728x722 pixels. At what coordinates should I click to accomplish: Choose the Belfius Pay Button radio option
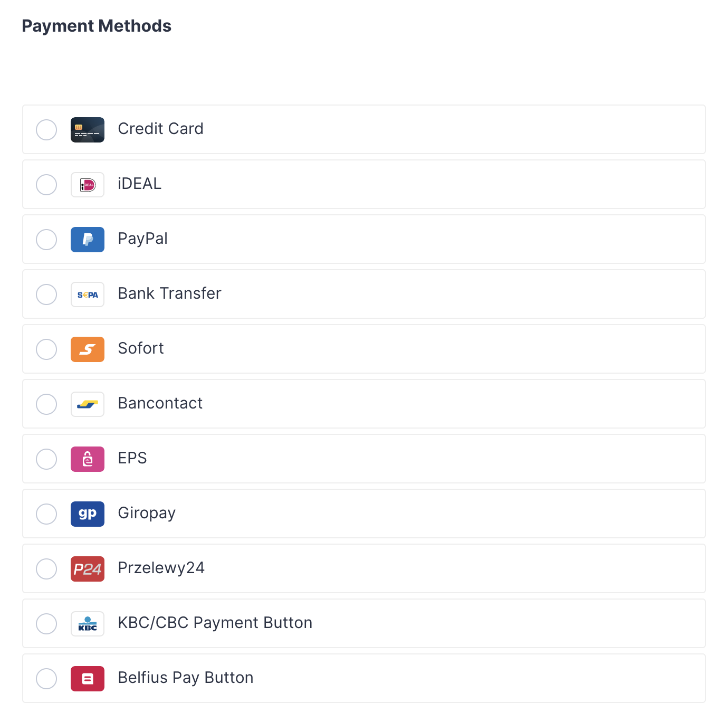[46, 679]
